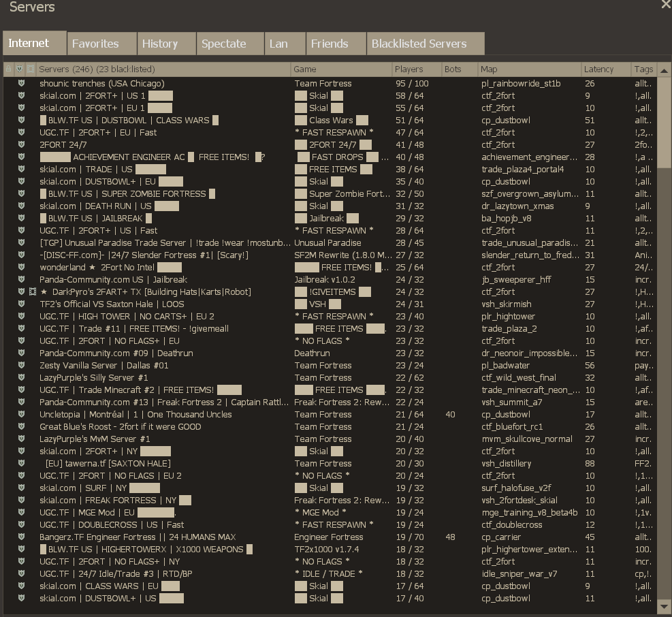Sort servers by Latency column
Image resolution: width=672 pixels, height=617 pixels.
point(606,69)
